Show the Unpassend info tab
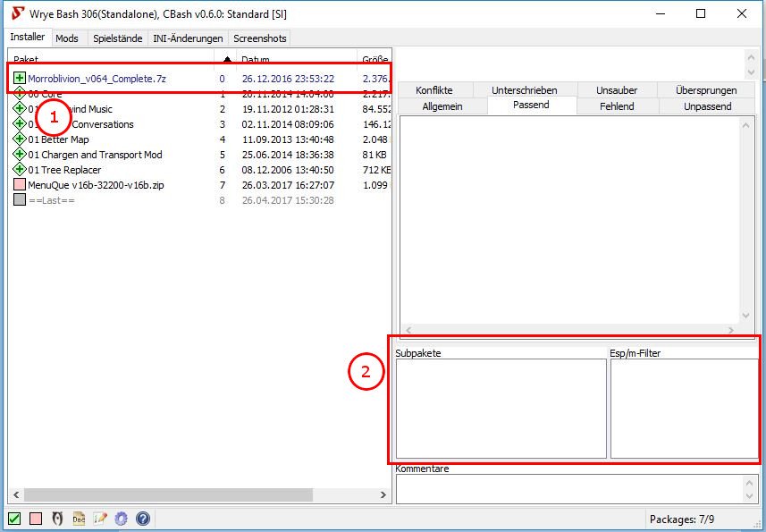 tap(707, 106)
